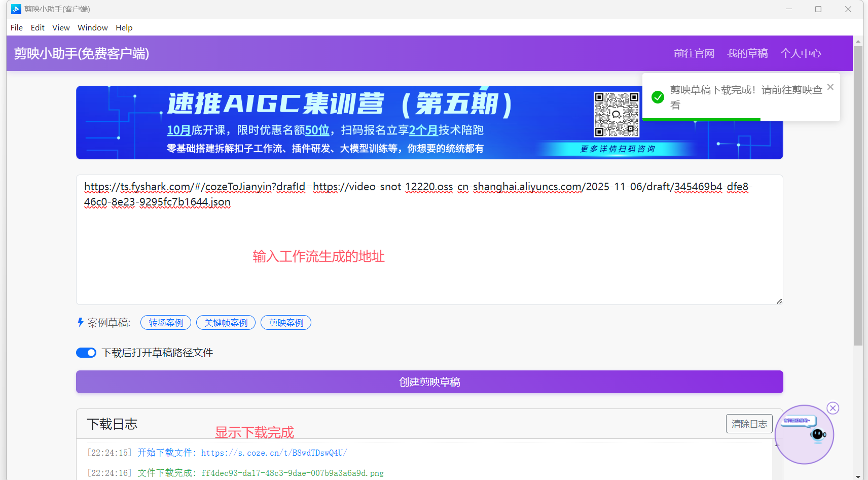Click the 速推AIGC集训营 banner title
The height and width of the screenshot is (480, 868).
339,104
